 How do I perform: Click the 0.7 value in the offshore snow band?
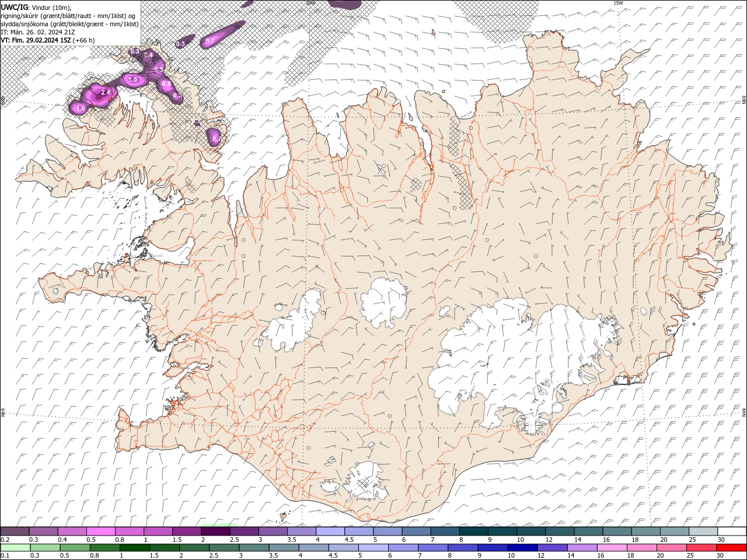[x=210, y=40]
